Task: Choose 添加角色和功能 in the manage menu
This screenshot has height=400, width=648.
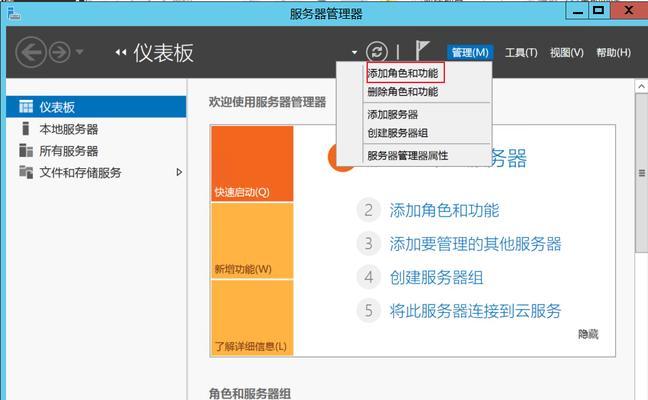Action: coord(405,73)
